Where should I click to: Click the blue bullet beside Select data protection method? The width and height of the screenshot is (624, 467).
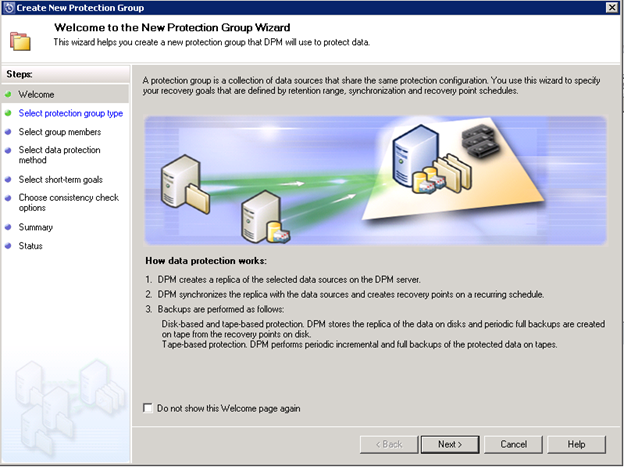(8, 150)
